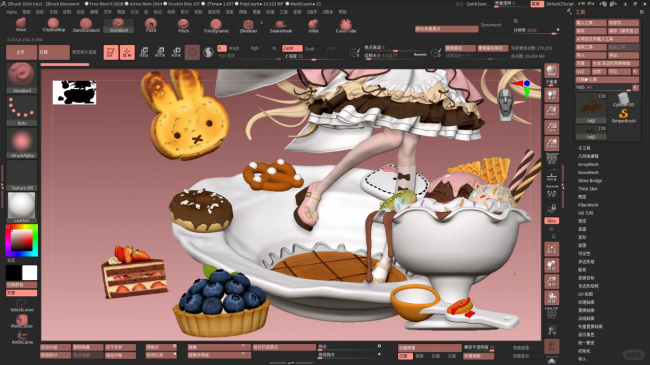Toggle the 菜单 button in title bar

tap(536, 4)
